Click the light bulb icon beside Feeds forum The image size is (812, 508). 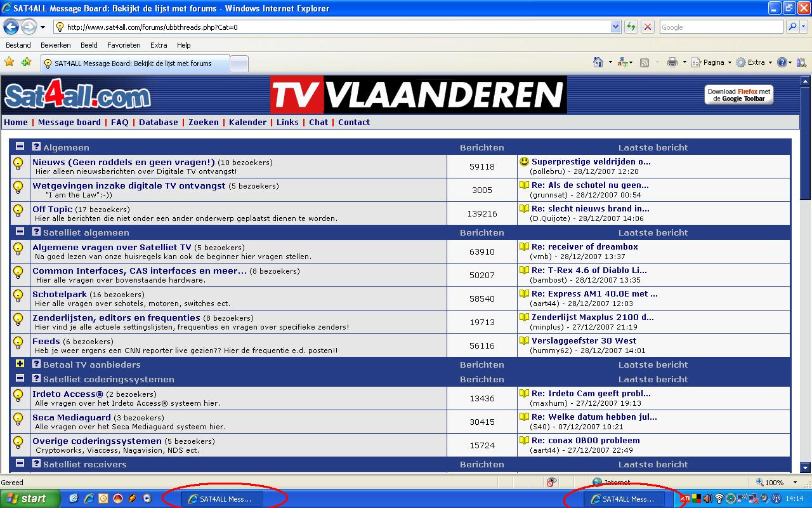[x=18, y=343]
